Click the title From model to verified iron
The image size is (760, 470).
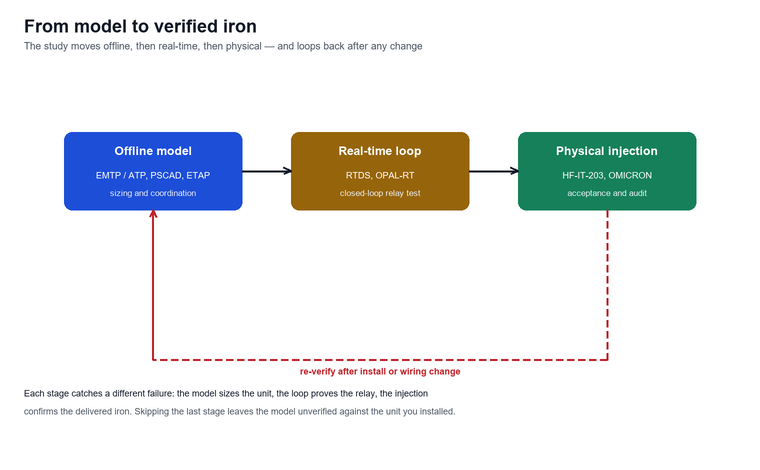pos(141,26)
